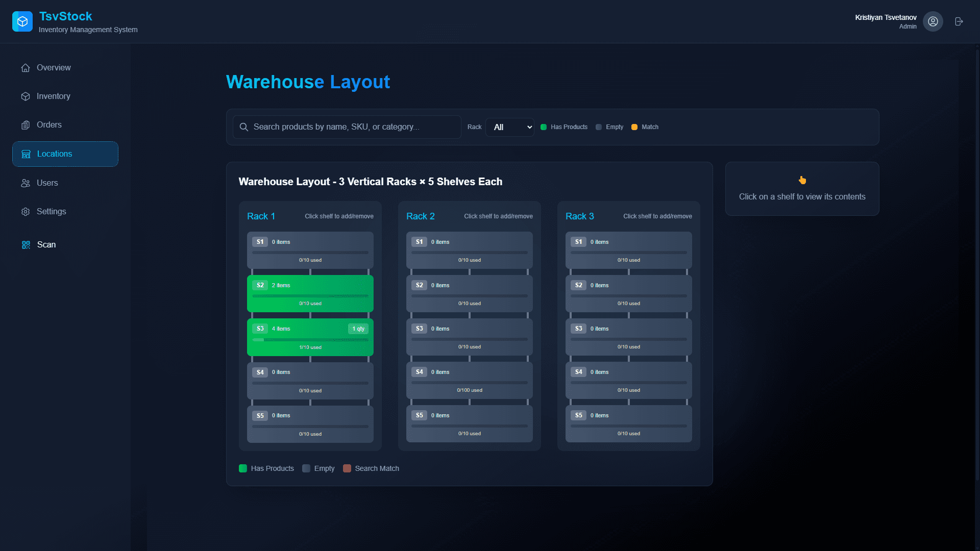
Task: Click the Inventory box icon
Action: point(26,96)
